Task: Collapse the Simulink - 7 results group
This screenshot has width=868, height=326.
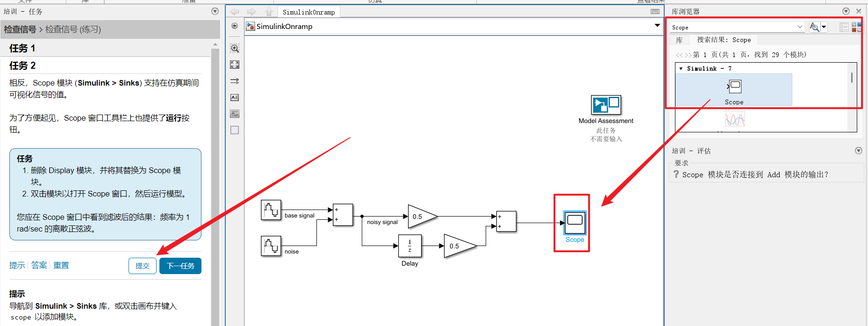Action: (681, 68)
